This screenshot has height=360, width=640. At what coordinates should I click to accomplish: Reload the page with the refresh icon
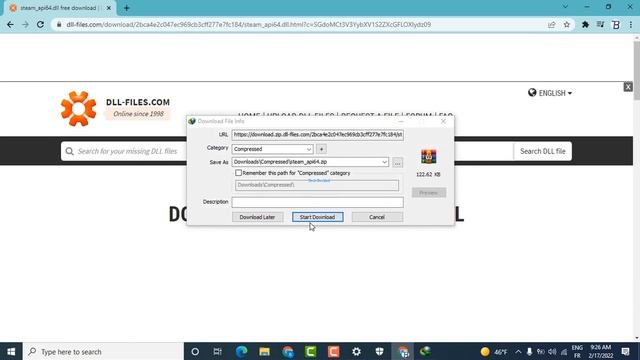pyautogui.click(x=40, y=24)
